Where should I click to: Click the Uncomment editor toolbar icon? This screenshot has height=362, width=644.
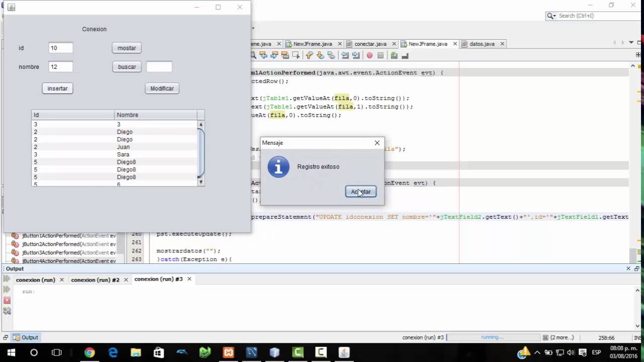pyautogui.click(x=405, y=55)
